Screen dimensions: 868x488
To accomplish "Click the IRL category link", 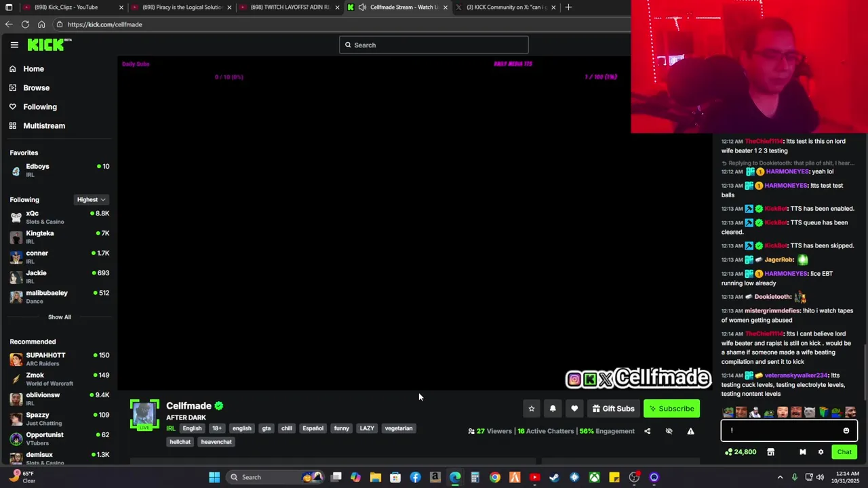I will pyautogui.click(x=171, y=428).
